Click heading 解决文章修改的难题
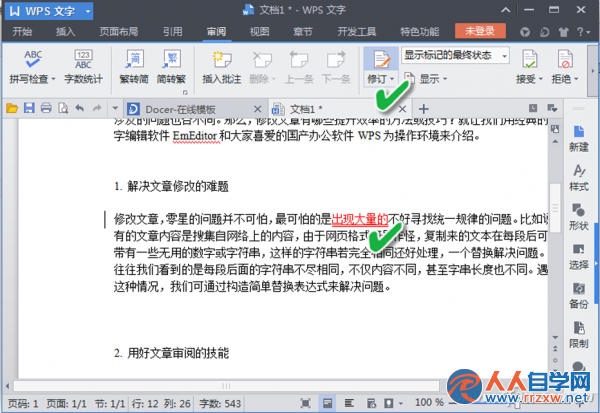The width and height of the screenshot is (600, 413). click(178, 186)
